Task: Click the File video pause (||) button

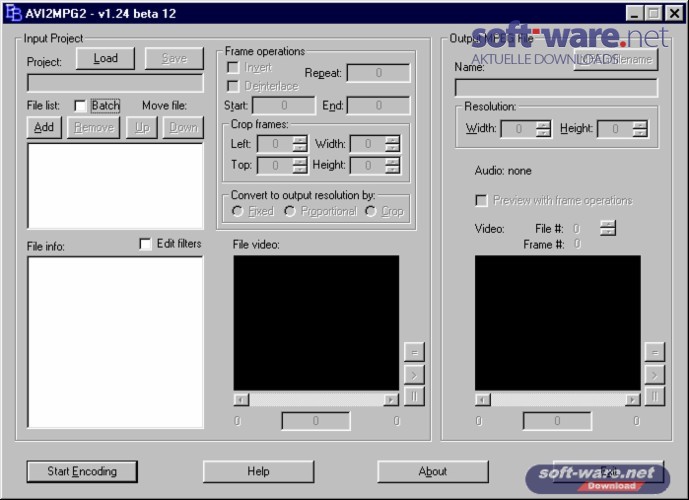Action: 414,396
